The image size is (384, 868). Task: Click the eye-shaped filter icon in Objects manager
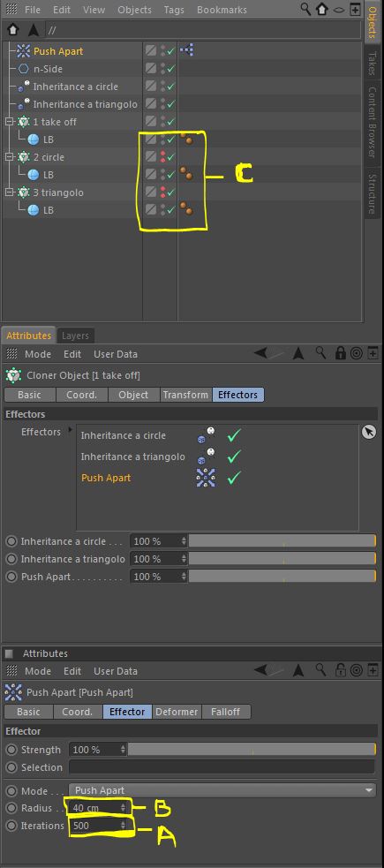(339, 10)
